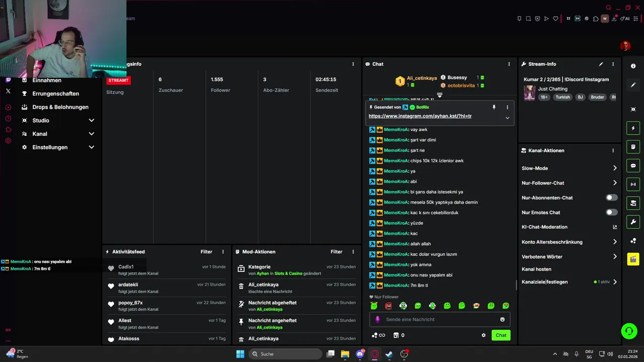Open the emoji picker in chat input
The image size is (644, 362).
502,319
